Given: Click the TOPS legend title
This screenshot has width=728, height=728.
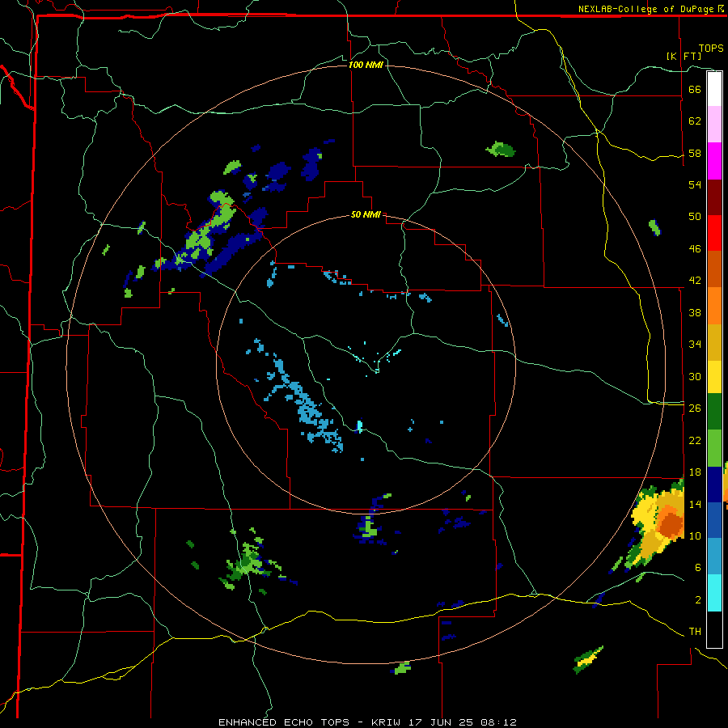Looking at the screenshot, I should pyautogui.click(x=711, y=49).
